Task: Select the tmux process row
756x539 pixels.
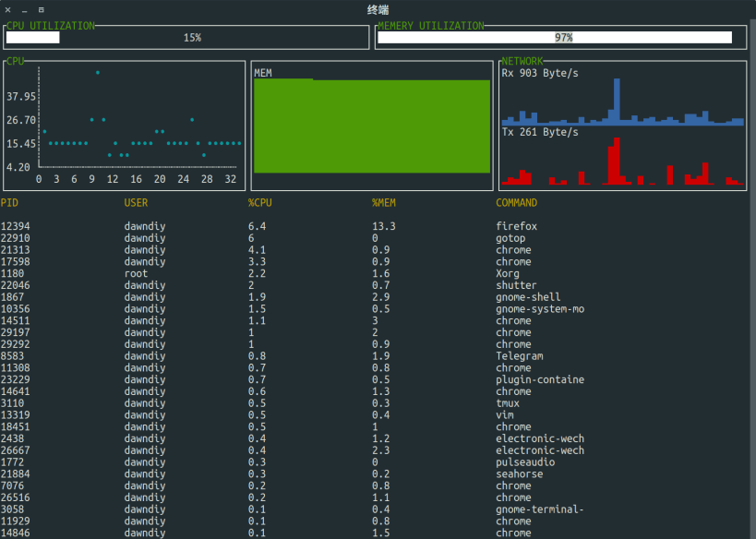Action: click(277, 403)
